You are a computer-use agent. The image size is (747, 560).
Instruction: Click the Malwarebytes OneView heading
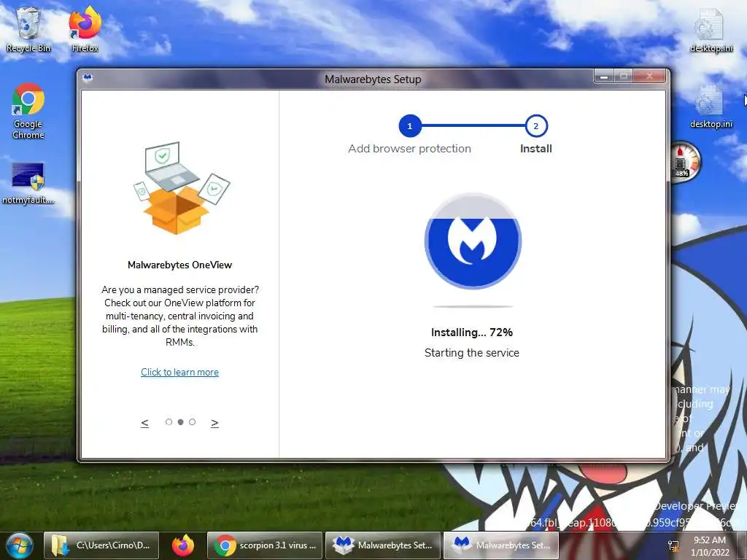click(179, 265)
